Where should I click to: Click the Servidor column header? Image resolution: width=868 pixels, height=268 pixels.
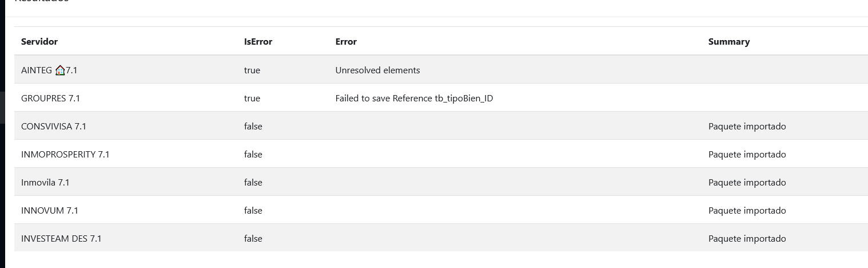click(39, 41)
